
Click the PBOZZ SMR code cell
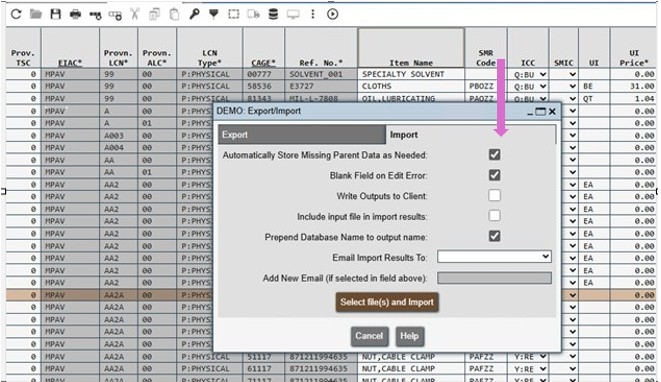tap(486, 86)
